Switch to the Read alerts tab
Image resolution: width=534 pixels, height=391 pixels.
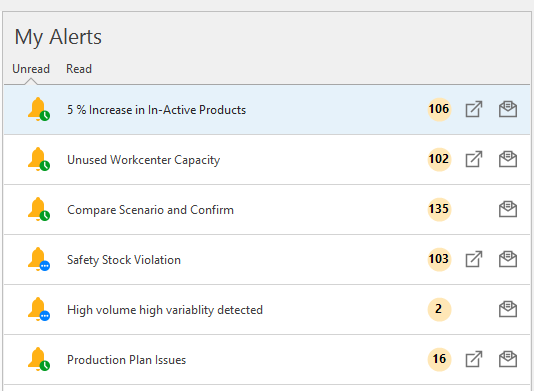(79, 69)
